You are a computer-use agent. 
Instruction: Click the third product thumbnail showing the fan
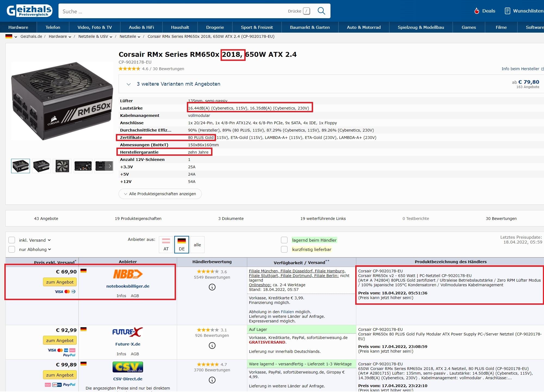pyautogui.click(x=62, y=166)
